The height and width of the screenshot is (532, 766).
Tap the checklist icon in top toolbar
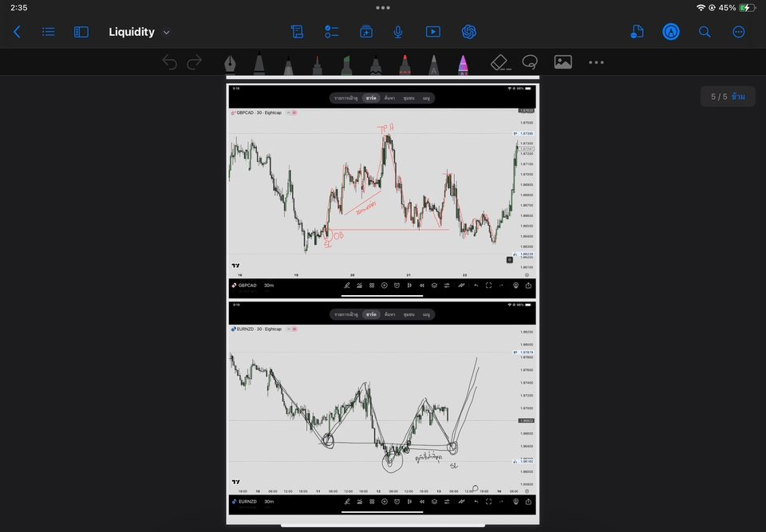point(331,32)
